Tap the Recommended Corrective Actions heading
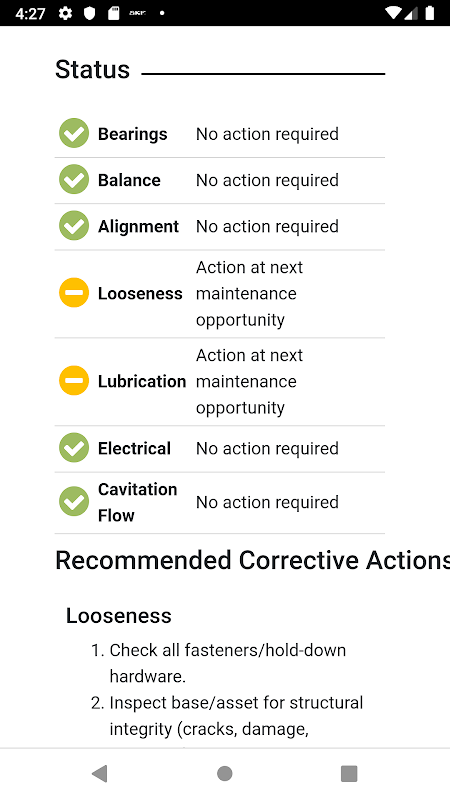450x800 pixels. pyautogui.click(x=253, y=560)
